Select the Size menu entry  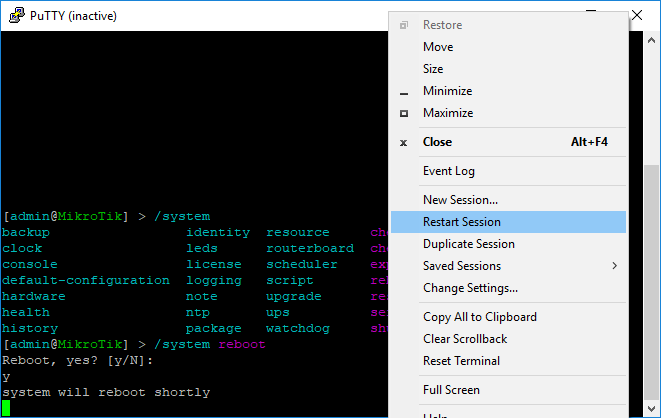pyautogui.click(x=433, y=69)
